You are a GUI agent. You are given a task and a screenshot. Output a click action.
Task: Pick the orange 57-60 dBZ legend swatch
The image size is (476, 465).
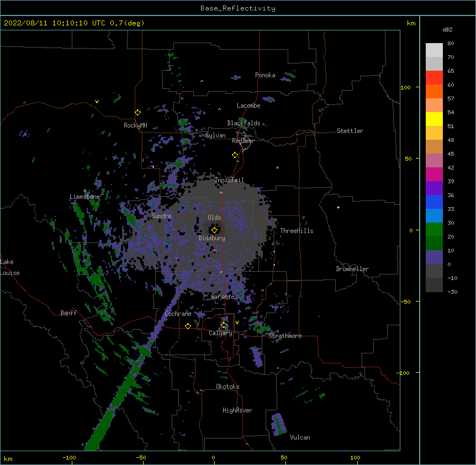pyautogui.click(x=434, y=91)
